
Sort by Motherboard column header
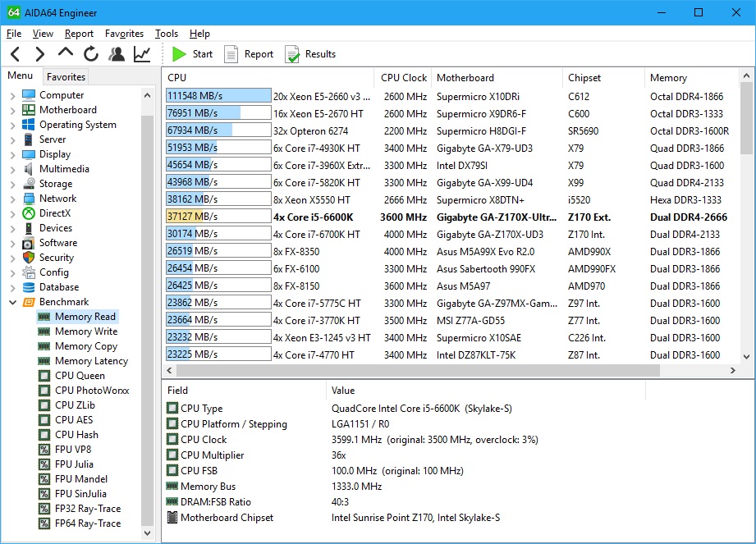pos(497,78)
